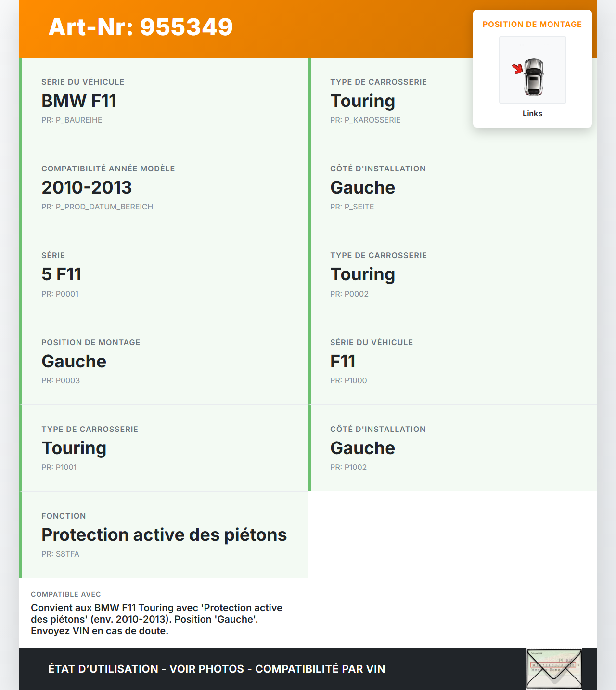The height and width of the screenshot is (690, 616).
Task: Click 'Gauche' above PR: P0003
Action: click(74, 362)
